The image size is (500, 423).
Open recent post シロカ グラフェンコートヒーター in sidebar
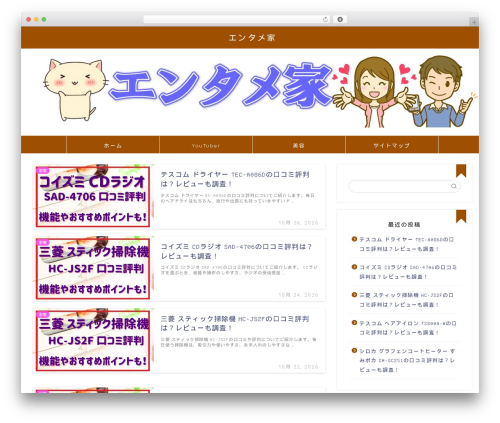(x=407, y=360)
